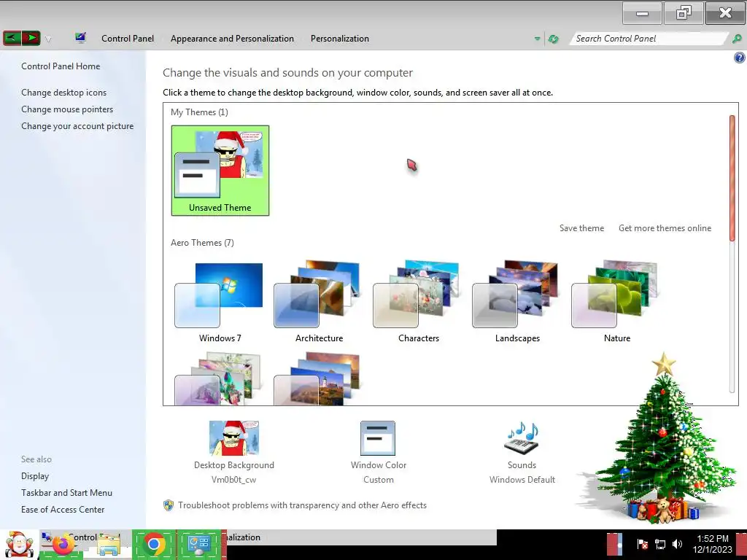Switch to the Control Panel taskbar icon
Screen dimensions: 747x560
click(x=199, y=545)
